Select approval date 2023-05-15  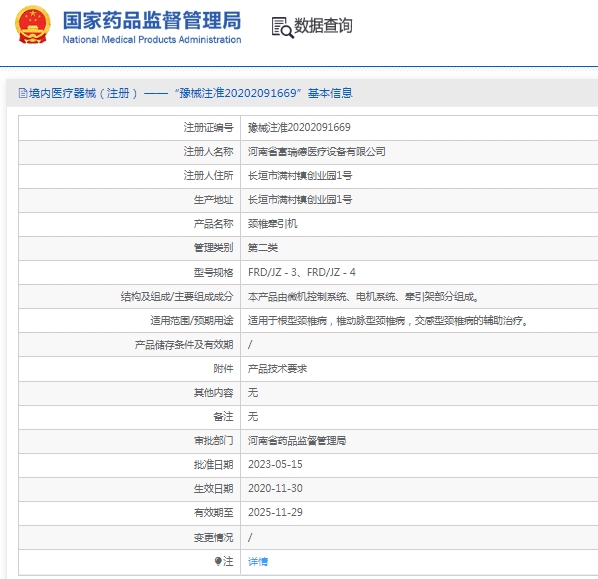275,464
